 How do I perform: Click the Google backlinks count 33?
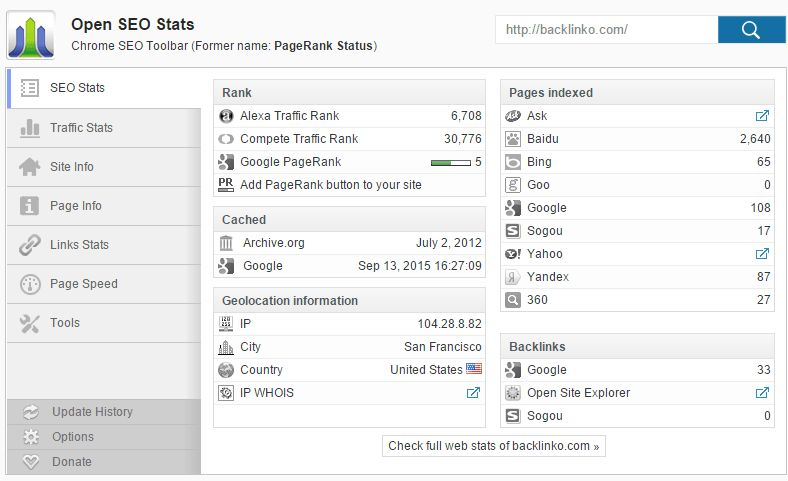pyautogui.click(x=763, y=370)
